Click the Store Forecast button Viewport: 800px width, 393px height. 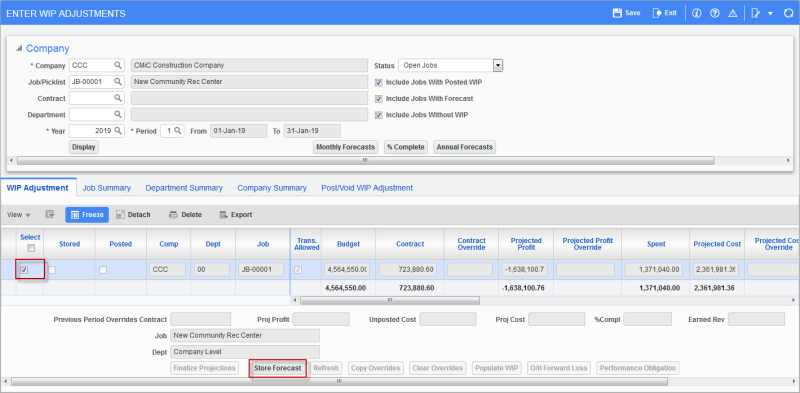[x=278, y=368]
